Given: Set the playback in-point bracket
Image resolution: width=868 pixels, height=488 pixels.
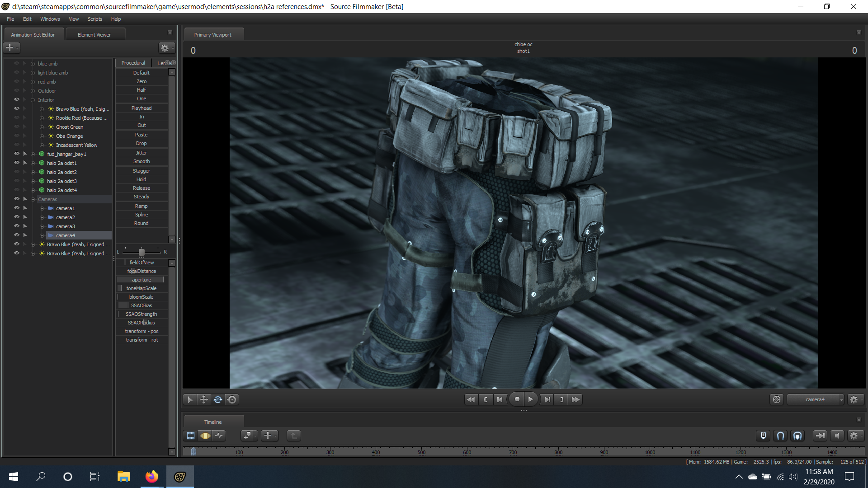Looking at the screenshot, I should 486,399.
